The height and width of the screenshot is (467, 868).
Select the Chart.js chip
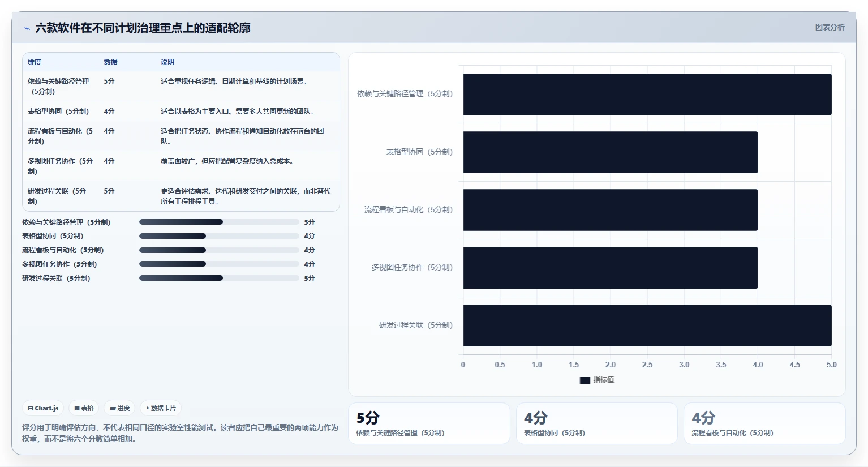[44, 408]
